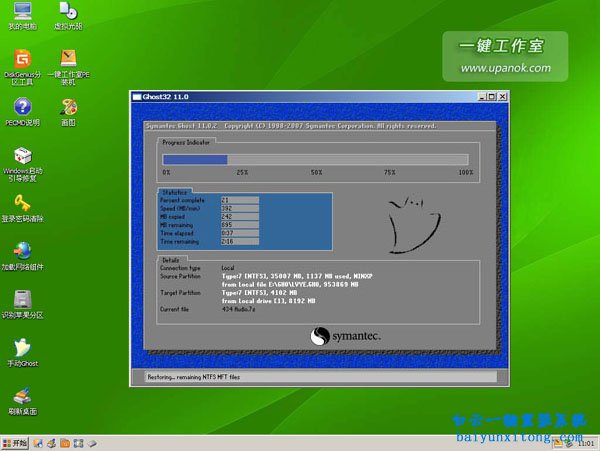This screenshot has height=451, width=600.
Task: Open the 识别苹果分区 drive icon
Action: 21,299
